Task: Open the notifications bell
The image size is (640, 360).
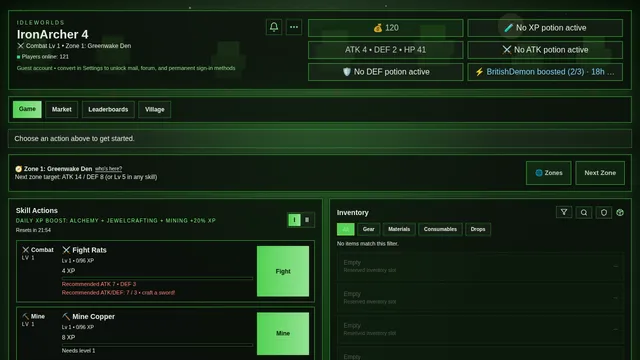Action: point(274,27)
